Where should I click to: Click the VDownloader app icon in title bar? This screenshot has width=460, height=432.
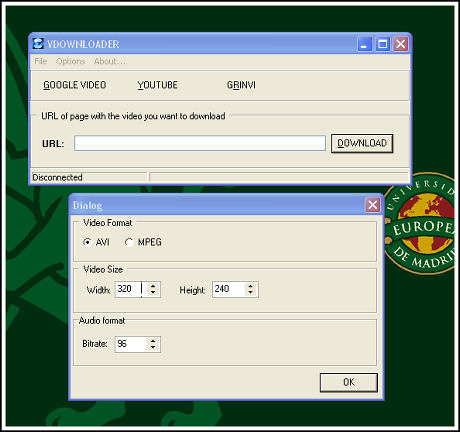click(x=38, y=44)
